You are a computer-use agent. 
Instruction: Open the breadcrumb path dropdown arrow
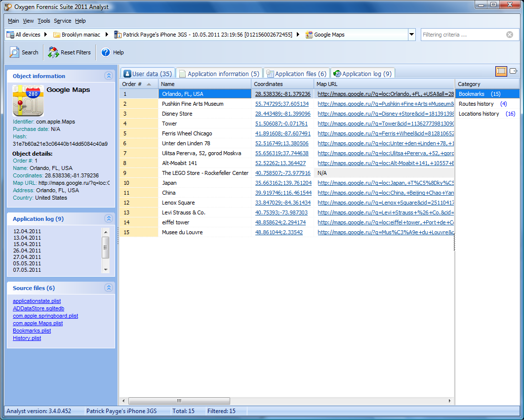[412, 35]
